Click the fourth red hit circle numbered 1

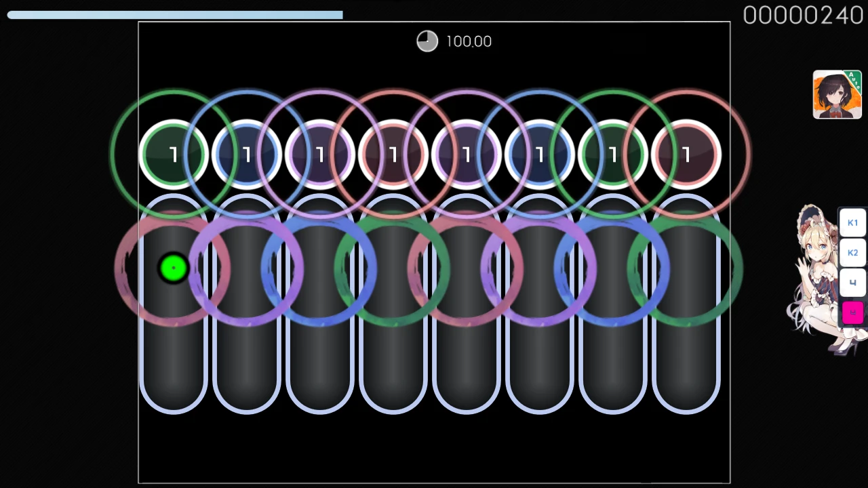[x=393, y=155]
